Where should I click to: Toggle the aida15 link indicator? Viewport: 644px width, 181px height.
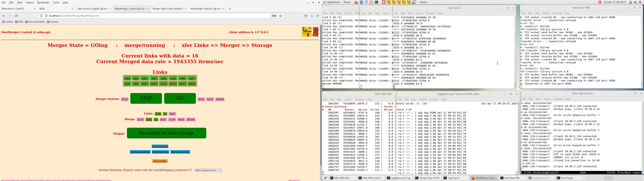point(192,83)
